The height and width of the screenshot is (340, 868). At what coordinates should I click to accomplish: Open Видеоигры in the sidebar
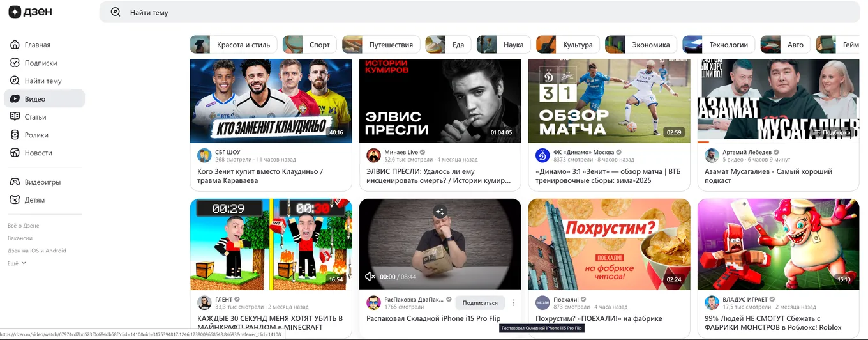43,182
